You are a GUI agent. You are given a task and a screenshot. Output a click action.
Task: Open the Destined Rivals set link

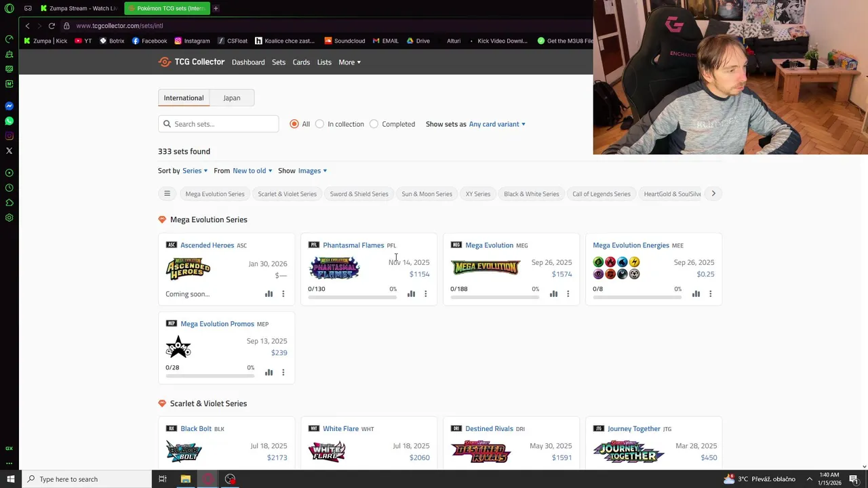[489, 429]
